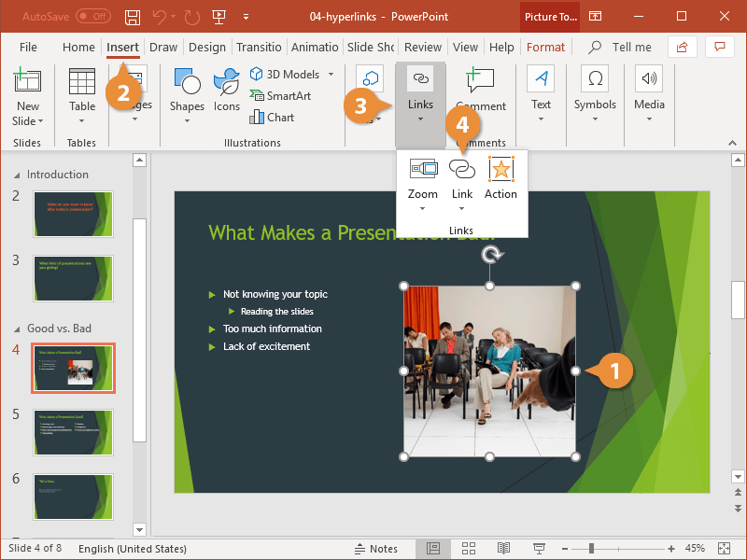Screen dimensions: 747x560
Task: Collapse the Introduction section
Action: pyautogui.click(x=17, y=175)
